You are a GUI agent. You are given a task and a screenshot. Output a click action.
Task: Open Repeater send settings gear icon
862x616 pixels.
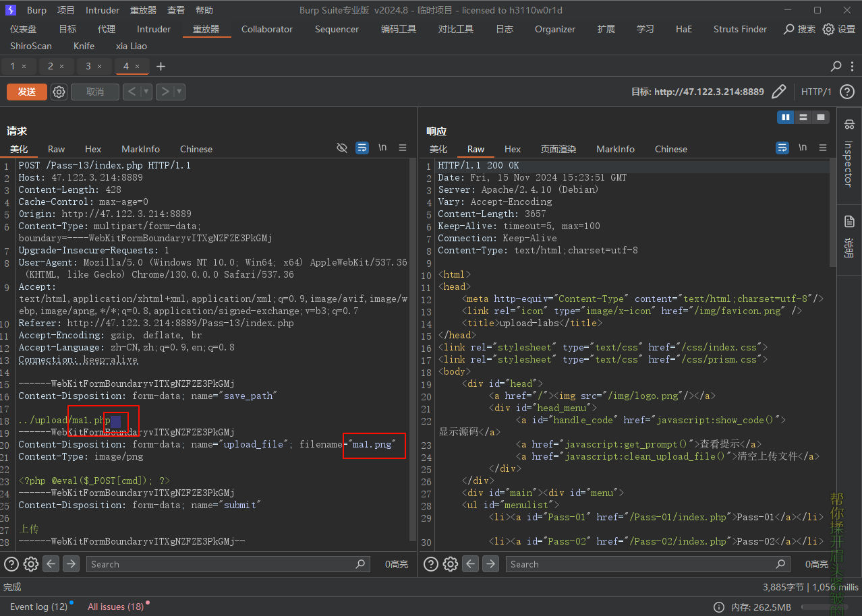pos(59,92)
